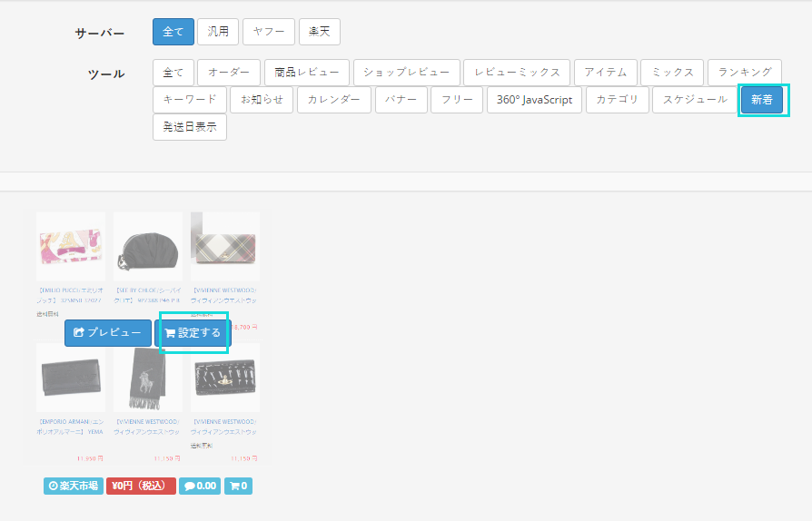
Task: Click the cart count 0 badge
Action: pos(238,486)
